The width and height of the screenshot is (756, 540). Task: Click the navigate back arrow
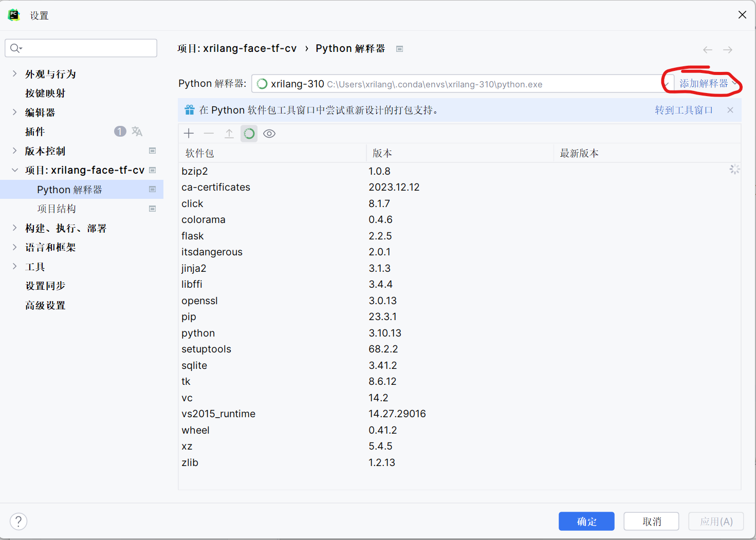[x=708, y=50]
